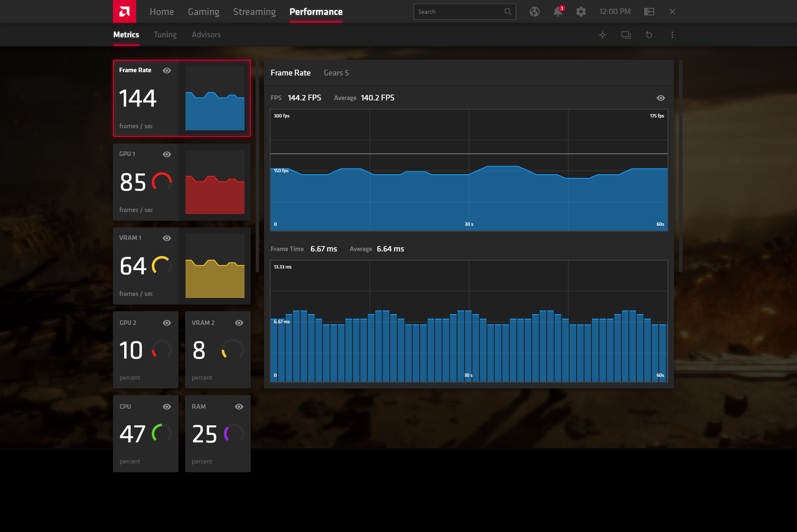Open the notifications bell with 3 alerts
797x532 pixels.
click(558, 12)
